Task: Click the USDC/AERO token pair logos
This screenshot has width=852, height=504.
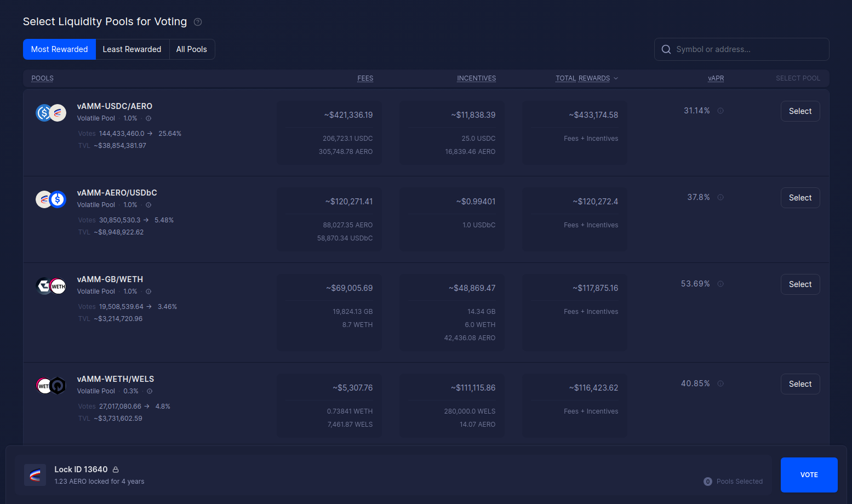Action: (50, 111)
